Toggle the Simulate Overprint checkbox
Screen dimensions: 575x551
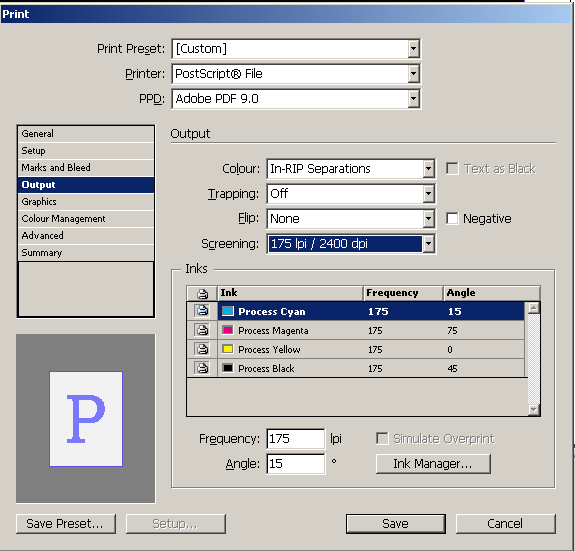tap(382, 438)
